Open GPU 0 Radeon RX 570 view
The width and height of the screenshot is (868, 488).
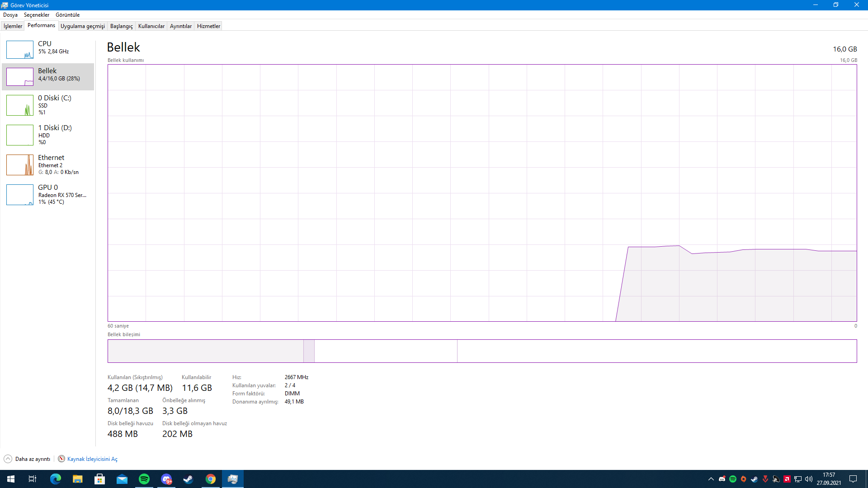48,194
